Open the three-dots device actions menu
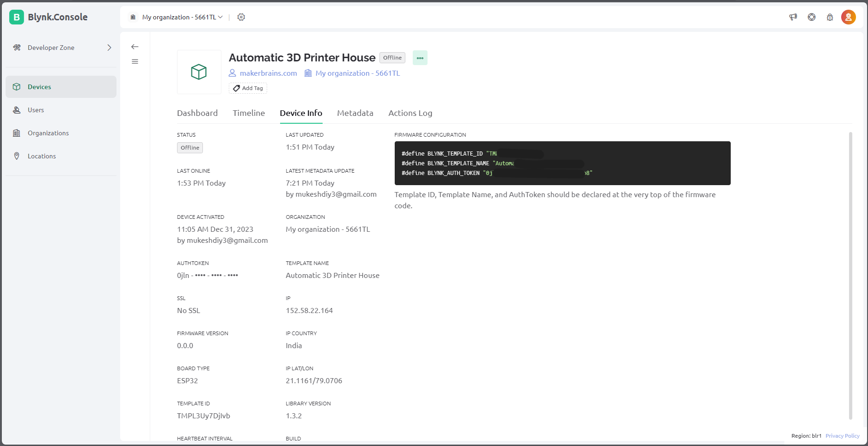The height and width of the screenshot is (446, 868). 420,58
